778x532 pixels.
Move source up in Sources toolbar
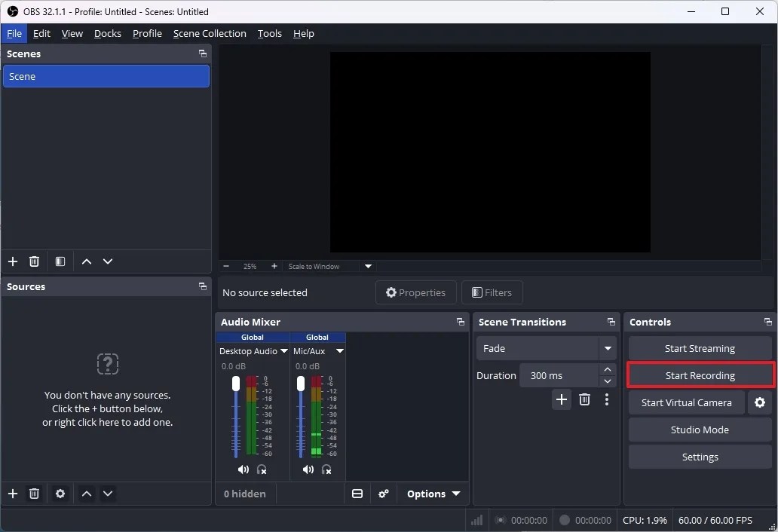[x=87, y=494]
